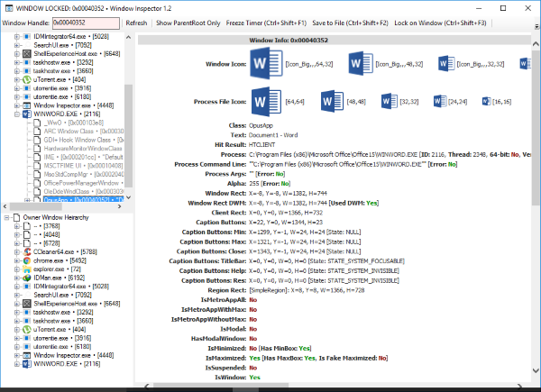Toggle Show ParentRoot Only
Screen dimensions: 541x392
(188, 23)
